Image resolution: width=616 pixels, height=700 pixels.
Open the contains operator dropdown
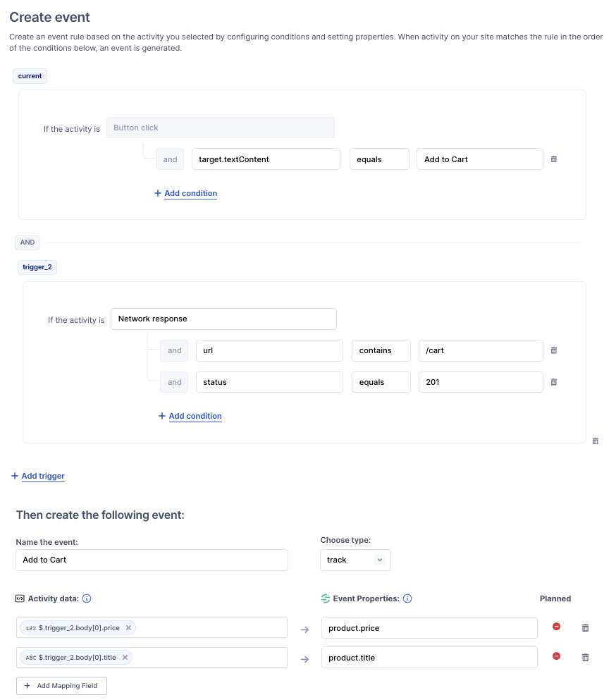[x=381, y=350]
